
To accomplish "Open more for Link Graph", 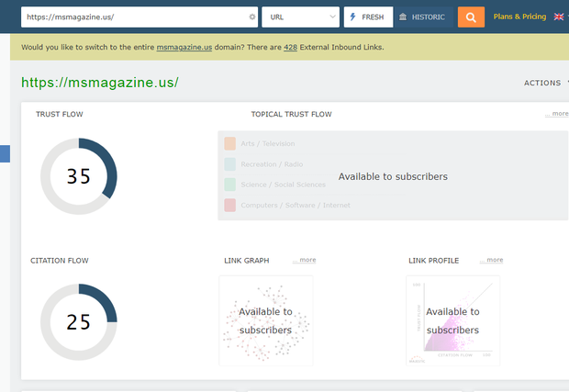I will pos(304,260).
